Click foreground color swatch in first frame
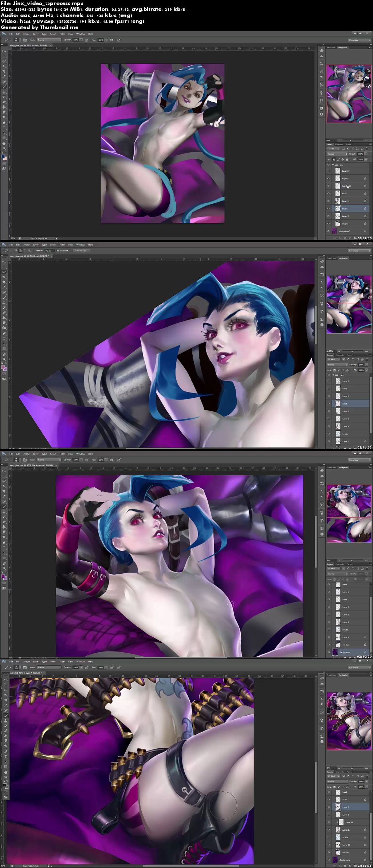 pyautogui.click(x=3, y=156)
